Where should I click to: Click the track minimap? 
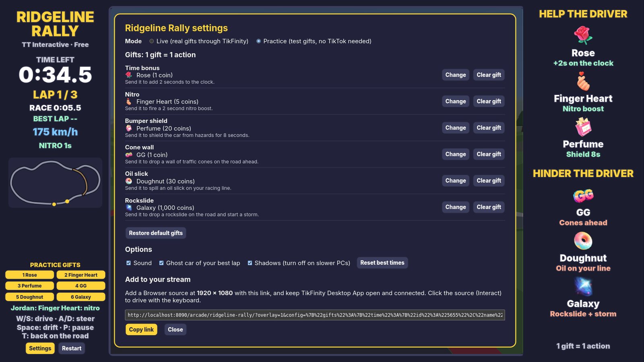point(55,183)
